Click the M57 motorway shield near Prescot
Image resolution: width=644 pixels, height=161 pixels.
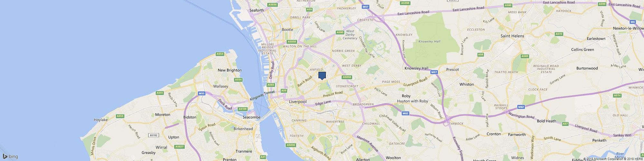(434, 72)
